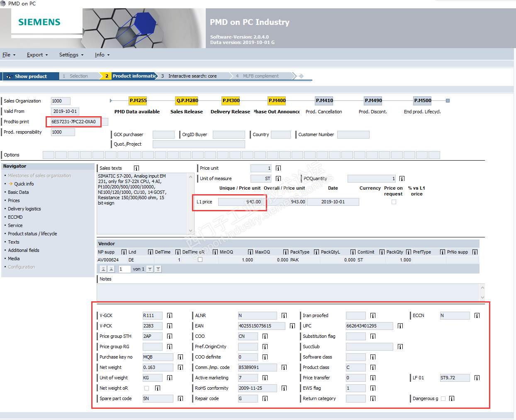
Task: Open info icon beside Sales texts
Action: [136, 168]
